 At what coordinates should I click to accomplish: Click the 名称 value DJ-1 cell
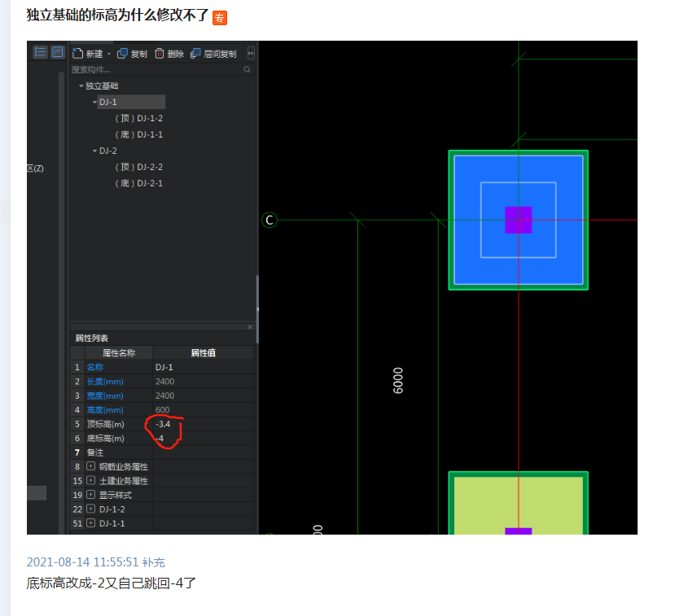(203, 367)
